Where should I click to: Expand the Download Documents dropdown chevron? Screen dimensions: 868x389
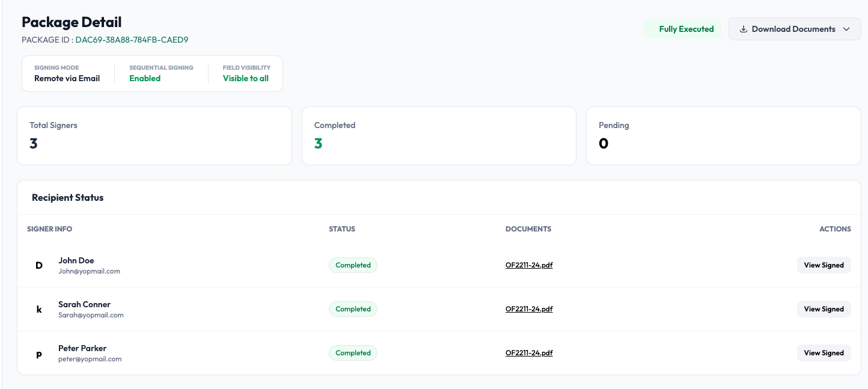pos(846,29)
